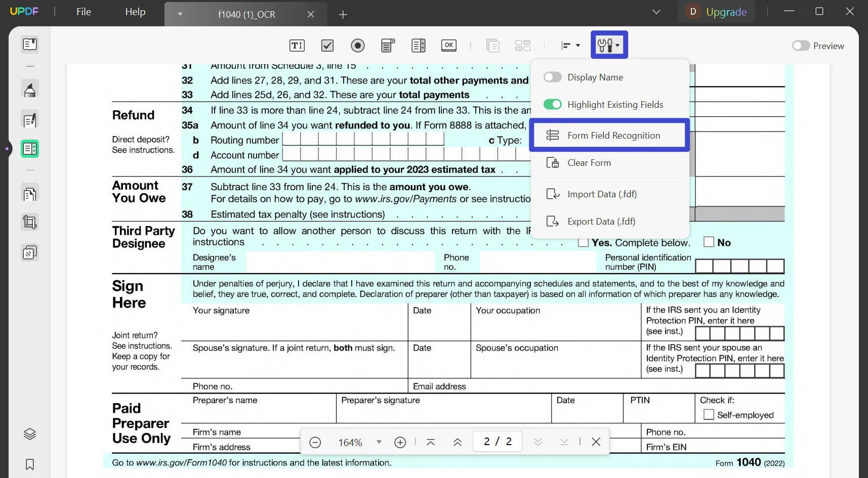Click the Clear Form option
This screenshot has width=868, height=478.
point(589,162)
